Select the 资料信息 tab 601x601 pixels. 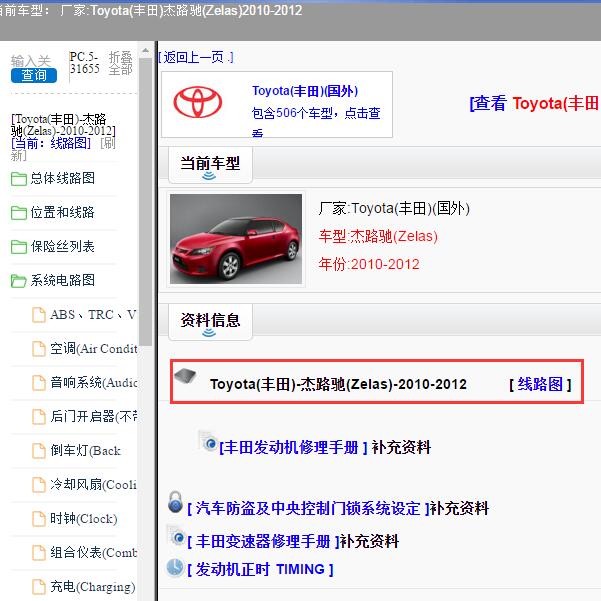point(210,321)
